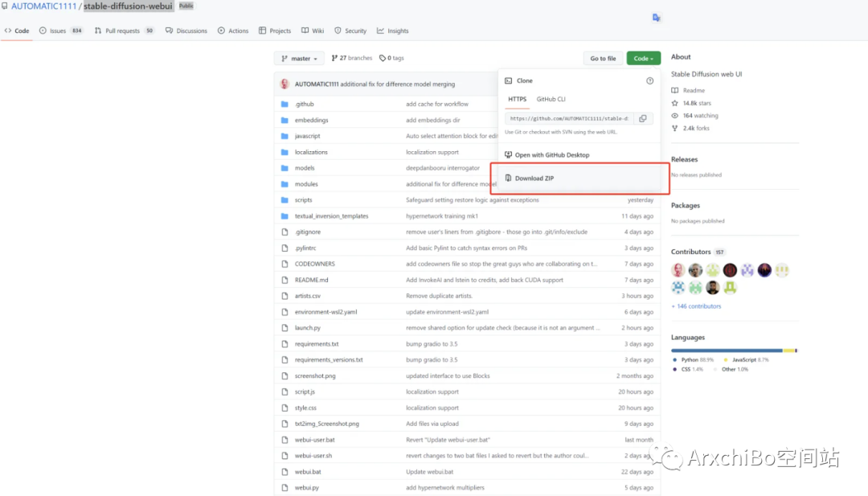Click the Clone terminal icon
The width and height of the screenshot is (868, 496).
(x=508, y=81)
